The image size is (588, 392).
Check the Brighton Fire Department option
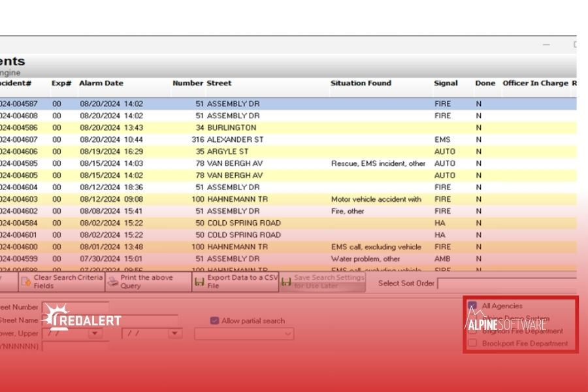point(472,331)
